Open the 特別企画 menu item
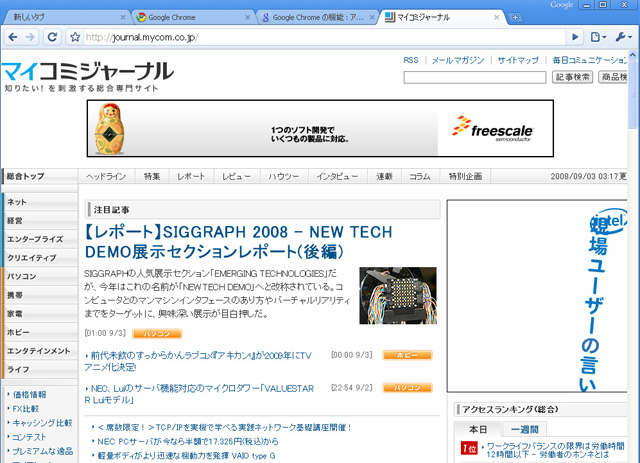This screenshot has height=463, width=640. click(x=465, y=176)
